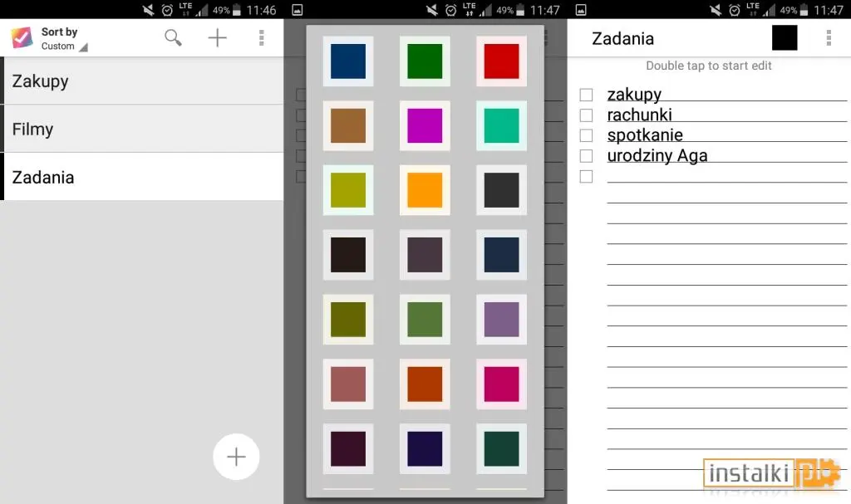Pick the crimson pink color swatch
The width and height of the screenshot is (851, 504).
(x=501, y=384)
